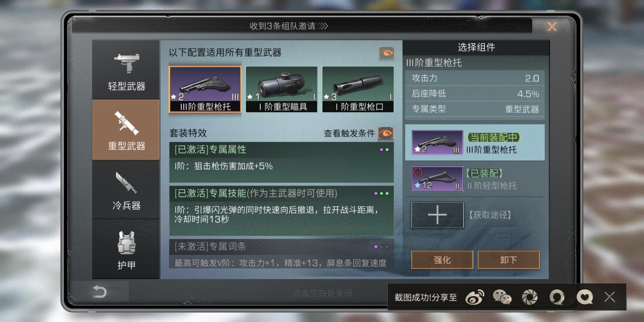Choose the II阶轻型枪托 equipped item
Viewport: 644px width, 322px height.
[x=475, y=179]
